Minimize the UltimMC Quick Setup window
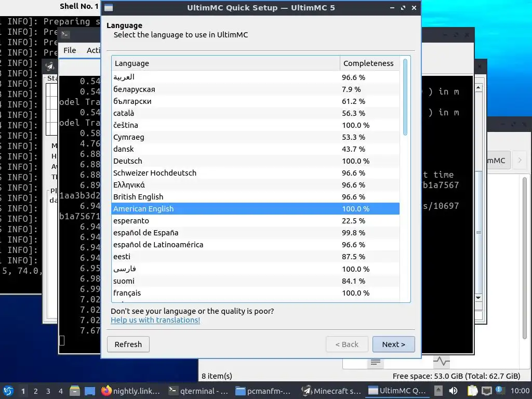This screenshot has height=399, width=532. coord(392,8)
